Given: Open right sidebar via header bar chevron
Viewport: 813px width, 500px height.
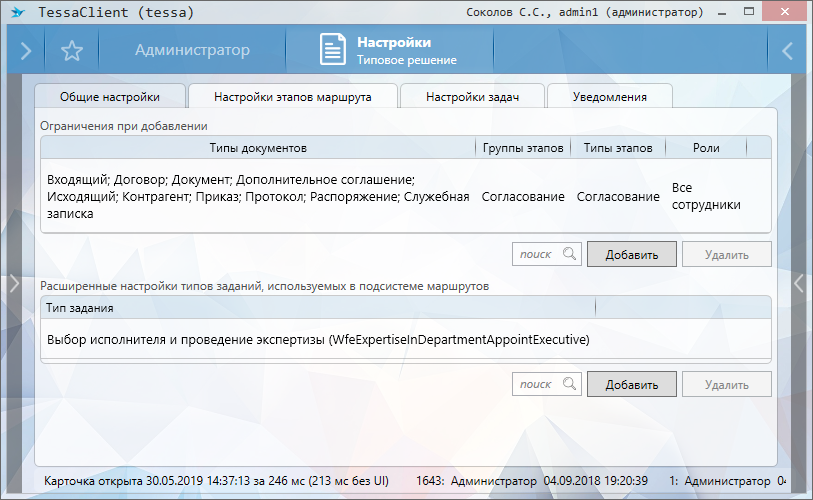Looking at the screenshot, I should coord(787,51).
